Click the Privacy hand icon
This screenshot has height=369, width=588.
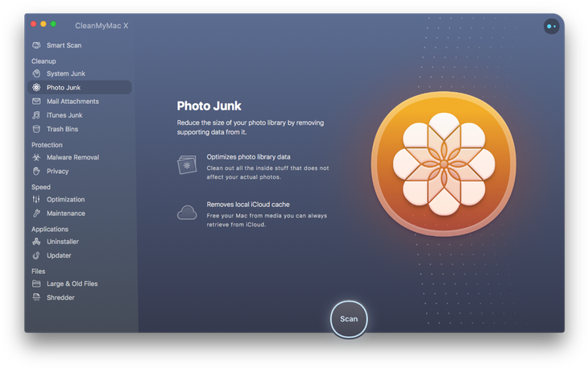coord(36,171)
